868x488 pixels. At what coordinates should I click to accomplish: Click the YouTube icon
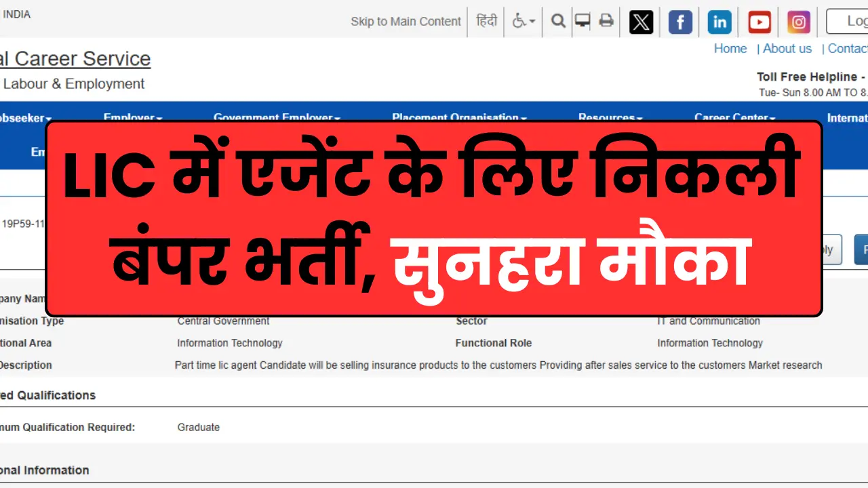click(759, 22)
